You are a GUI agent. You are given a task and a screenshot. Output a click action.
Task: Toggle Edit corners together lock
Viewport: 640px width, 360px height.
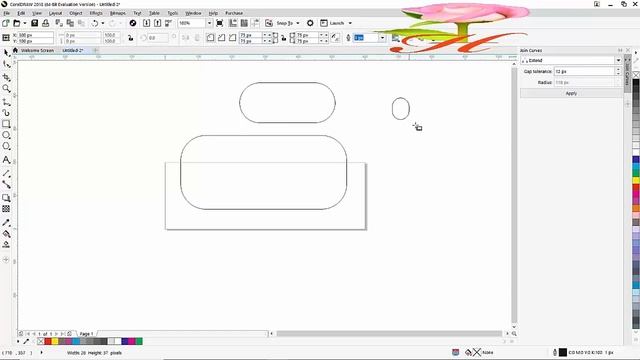click(283, 38)
